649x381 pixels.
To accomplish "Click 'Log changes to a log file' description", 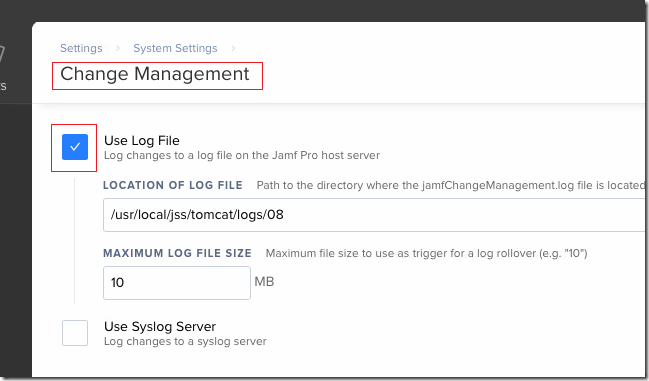I will point(242,156).
